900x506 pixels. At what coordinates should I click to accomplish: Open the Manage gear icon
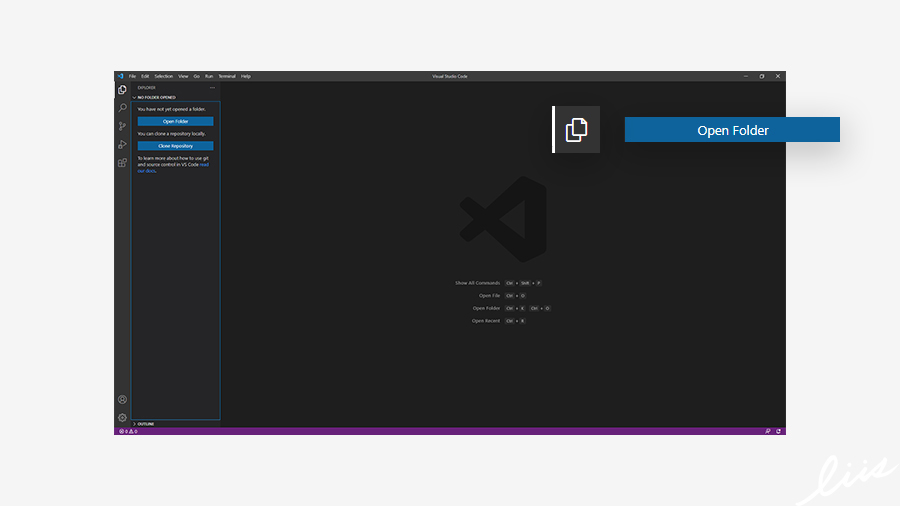click(x=122, y=418)
